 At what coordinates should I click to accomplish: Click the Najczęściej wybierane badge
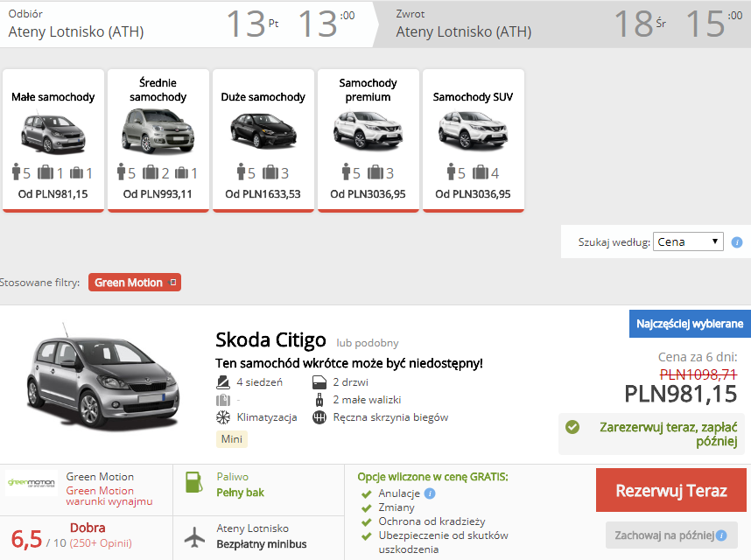click(x=690, y=324)
